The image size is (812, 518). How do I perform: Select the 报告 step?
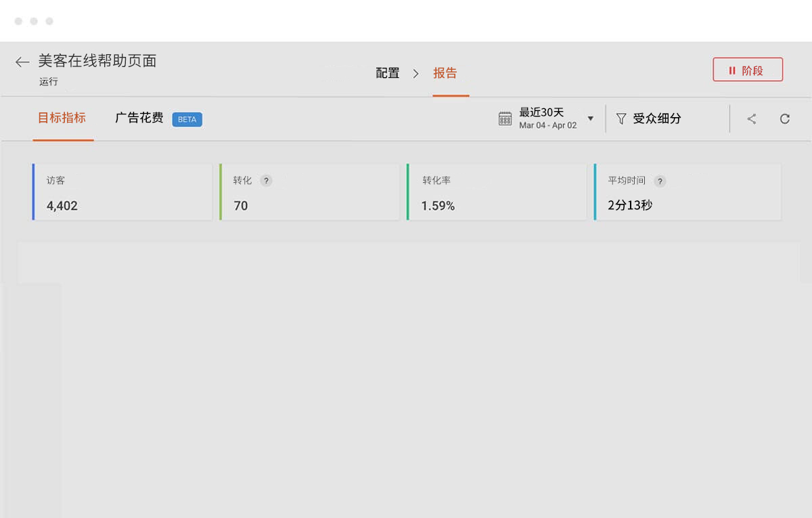coord(445,73)
